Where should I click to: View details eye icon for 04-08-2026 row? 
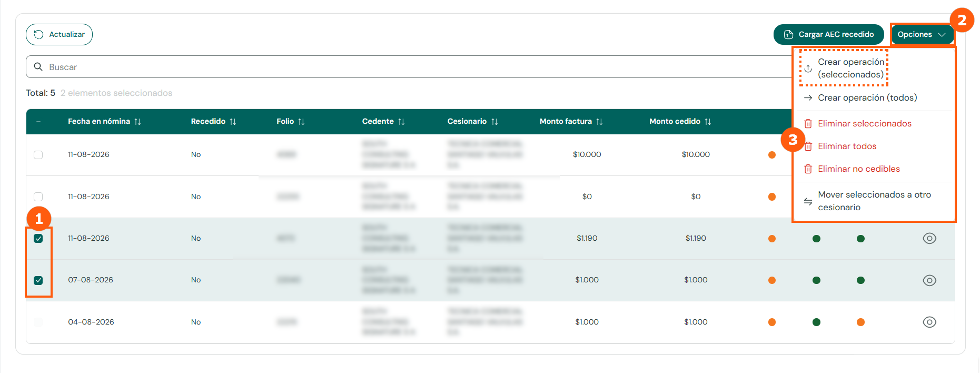[x=929, y=322]
